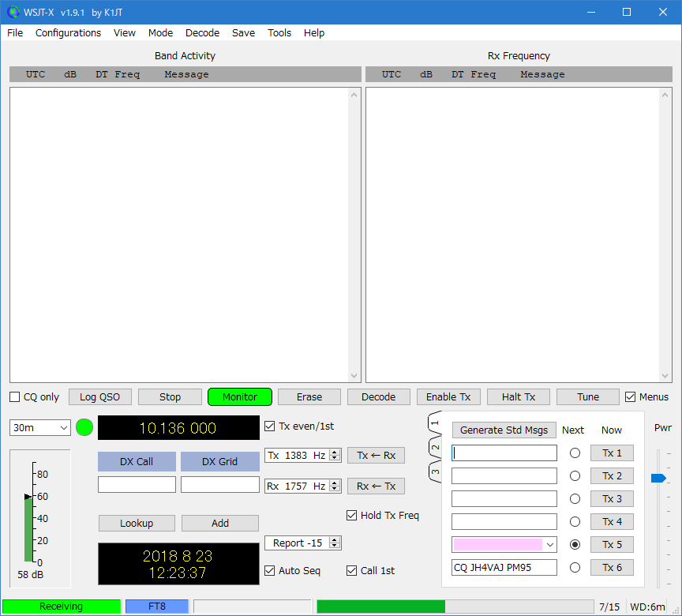Viewport: 682px width, 616px height.
Task: Open the Help menu
Action: coord(314,33)
